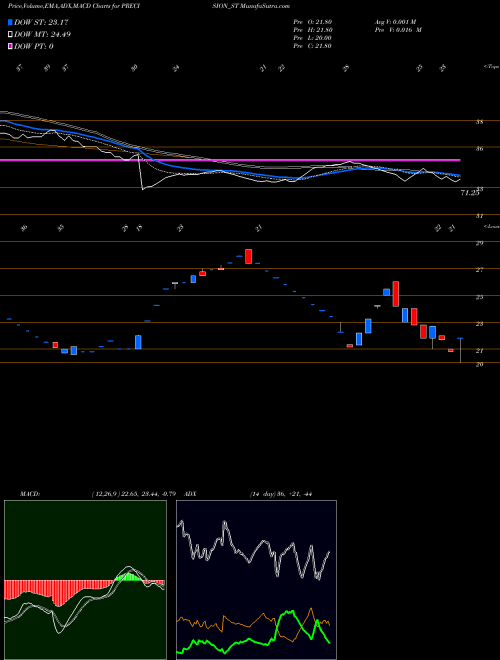Select the 'DOW PT: 0' legend text

pos(34,46)
